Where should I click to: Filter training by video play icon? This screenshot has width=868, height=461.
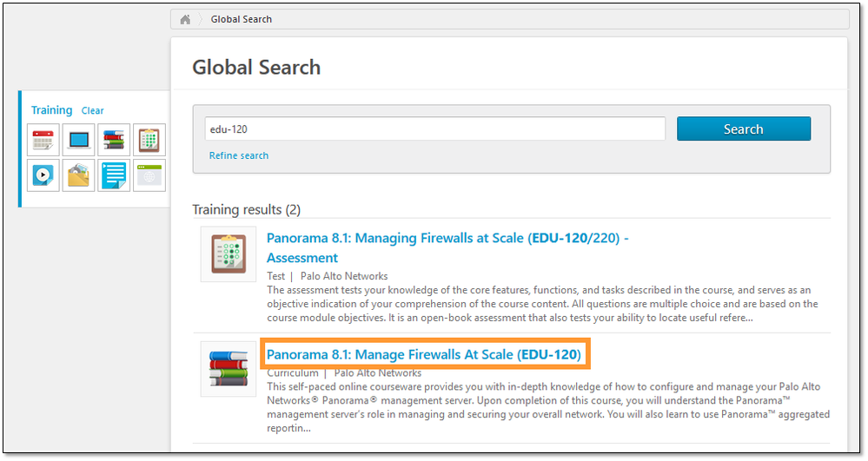(43, 175)
